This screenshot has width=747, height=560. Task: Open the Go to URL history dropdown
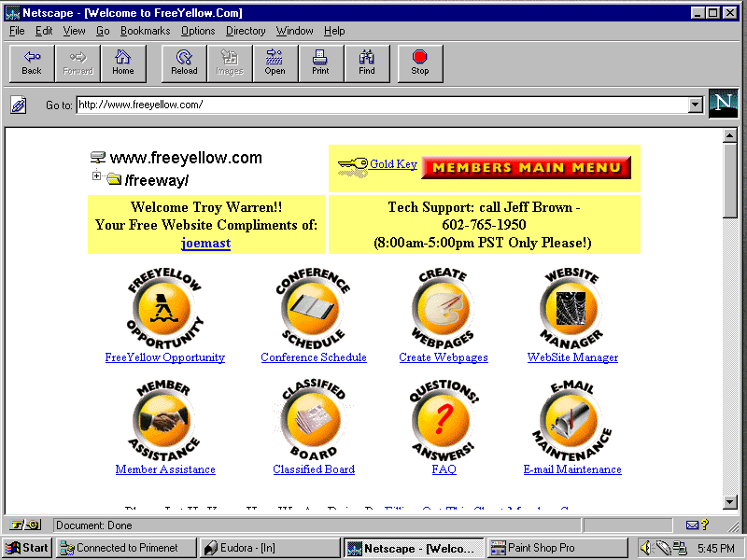click(x=696, y=105)
